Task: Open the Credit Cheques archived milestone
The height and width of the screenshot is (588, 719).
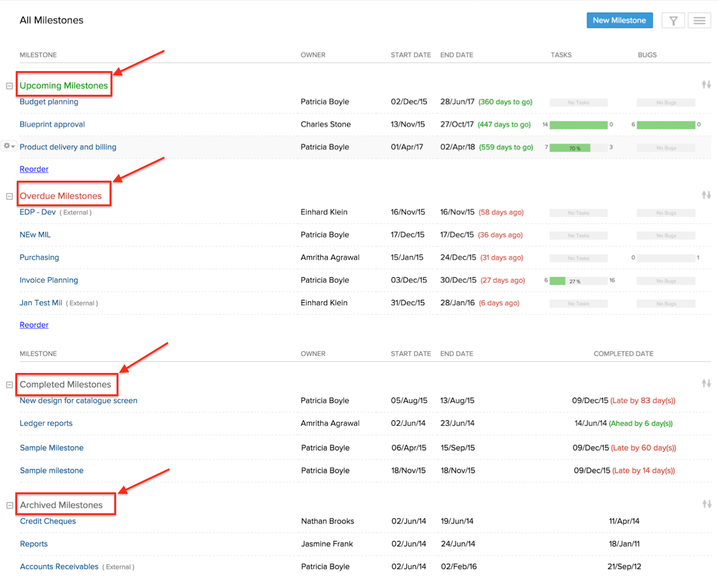Action: click(x=48, y=521)
